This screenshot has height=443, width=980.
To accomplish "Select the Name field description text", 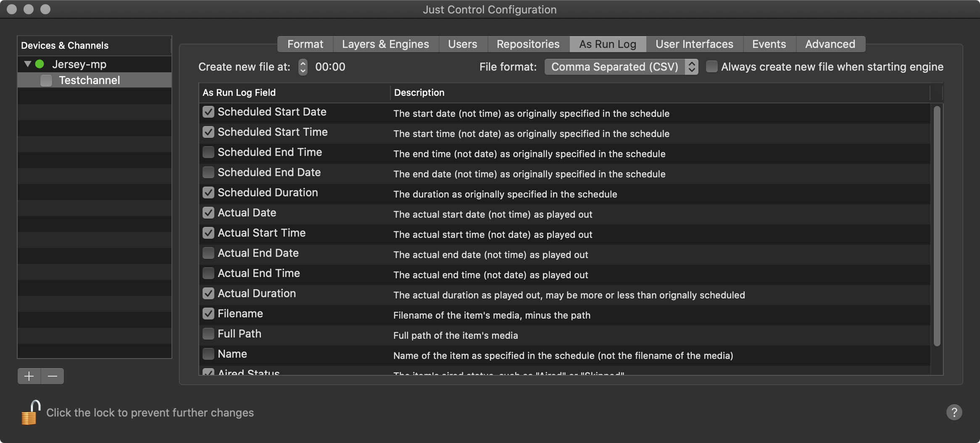I will pos(563,356).
